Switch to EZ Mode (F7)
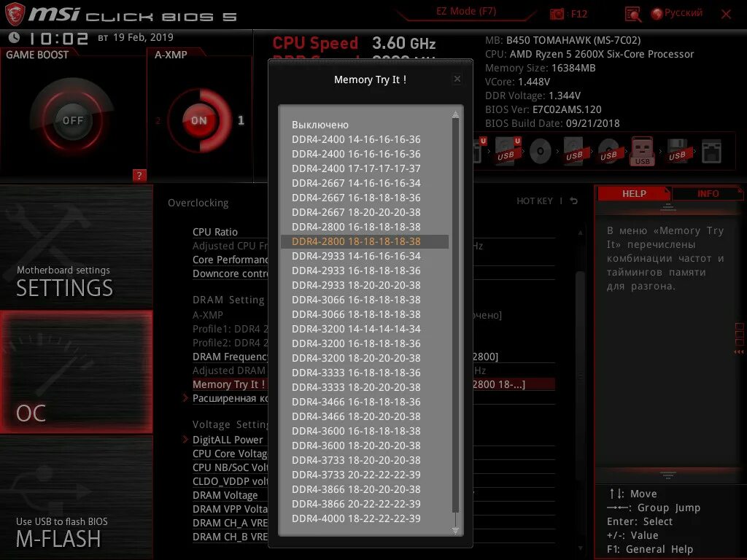Image resolution: width=747 pixels, height=560 pixels. (466, 11)
